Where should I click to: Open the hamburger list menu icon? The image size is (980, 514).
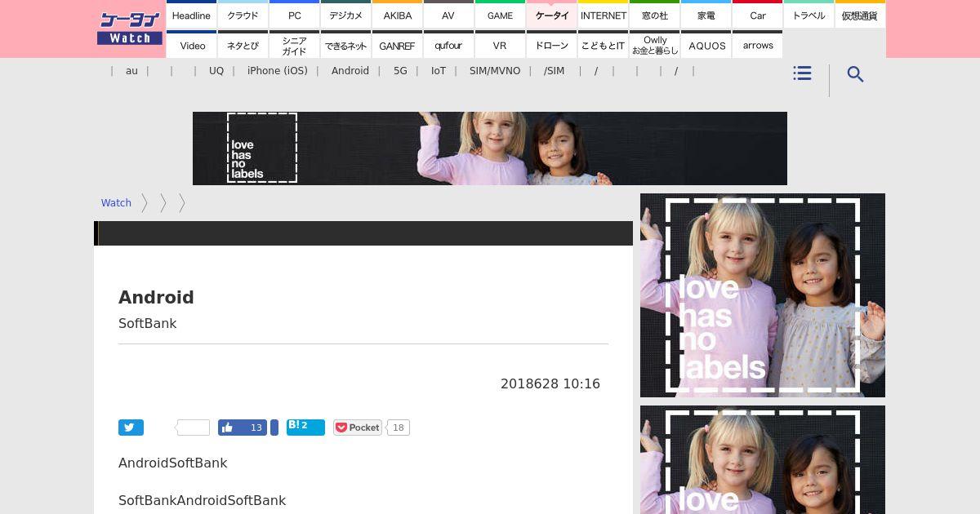pyautogui.click(x=802, y=73)
